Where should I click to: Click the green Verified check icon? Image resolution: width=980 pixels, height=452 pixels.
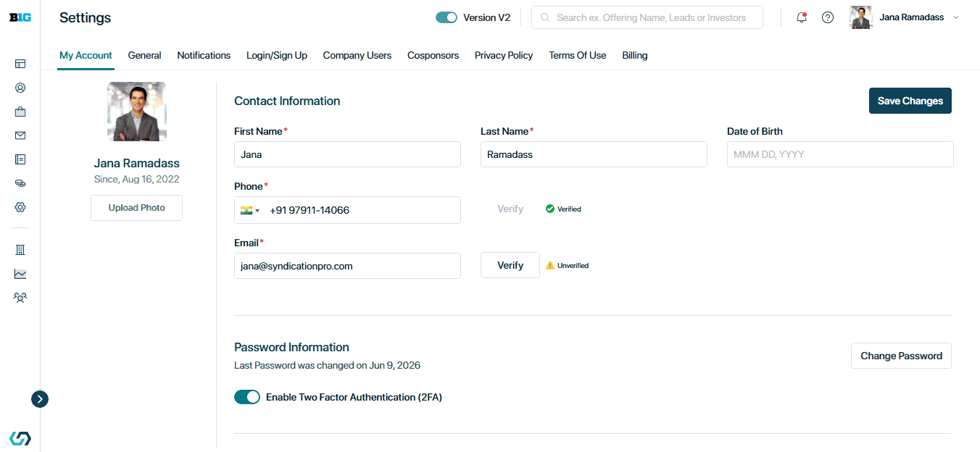[x=550, y=209]
